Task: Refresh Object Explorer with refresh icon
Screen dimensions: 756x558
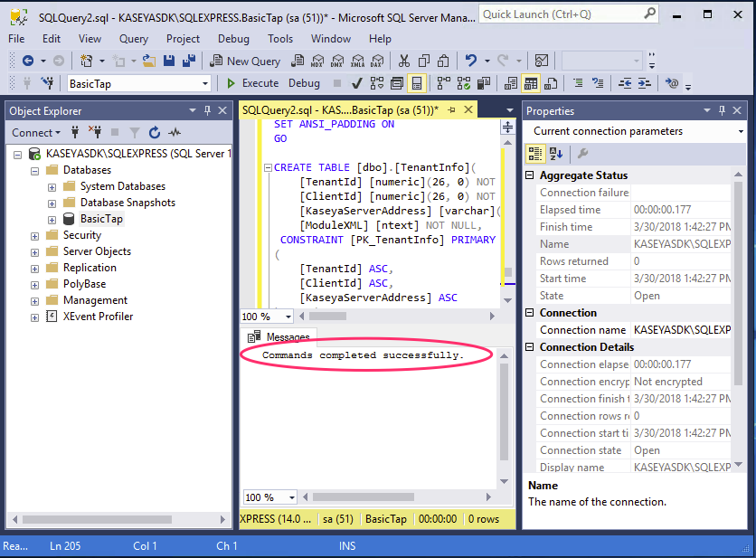Action: 155,132
